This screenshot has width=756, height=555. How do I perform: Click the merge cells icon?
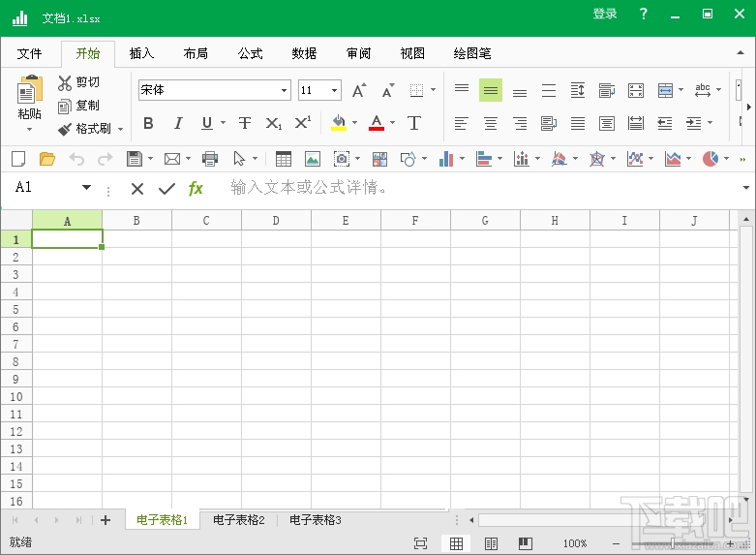pyautogui.click(x=665, y=90)
